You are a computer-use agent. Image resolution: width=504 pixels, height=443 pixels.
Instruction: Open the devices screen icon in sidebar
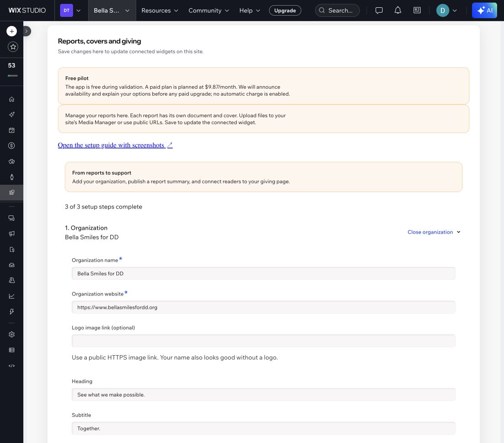click(12, 218)
